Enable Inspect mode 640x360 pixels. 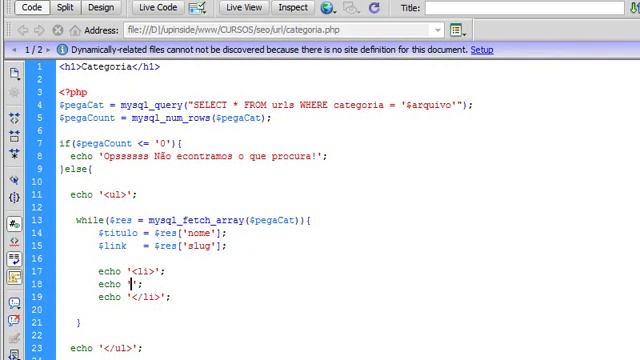tap(293, 7)
